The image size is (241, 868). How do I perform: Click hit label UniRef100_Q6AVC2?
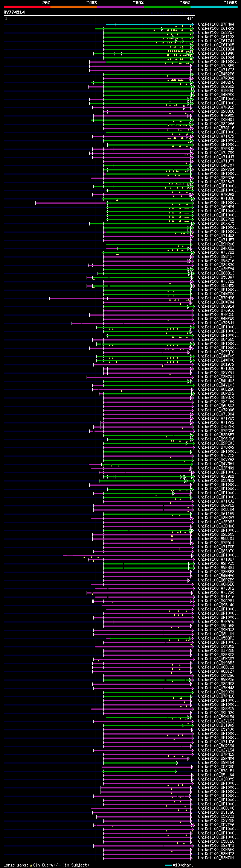216,506
